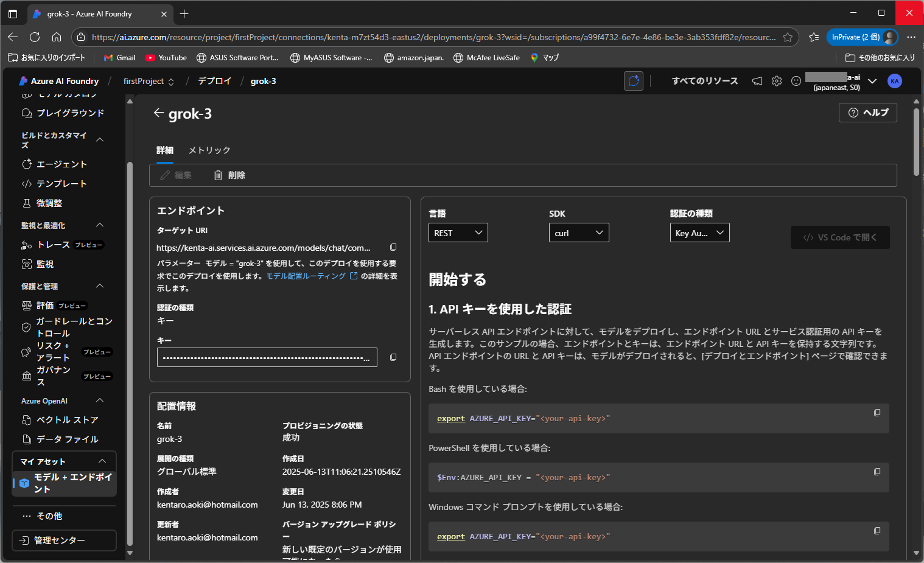
Task: Open the Foundry settings gear
Action: point(777,81)
